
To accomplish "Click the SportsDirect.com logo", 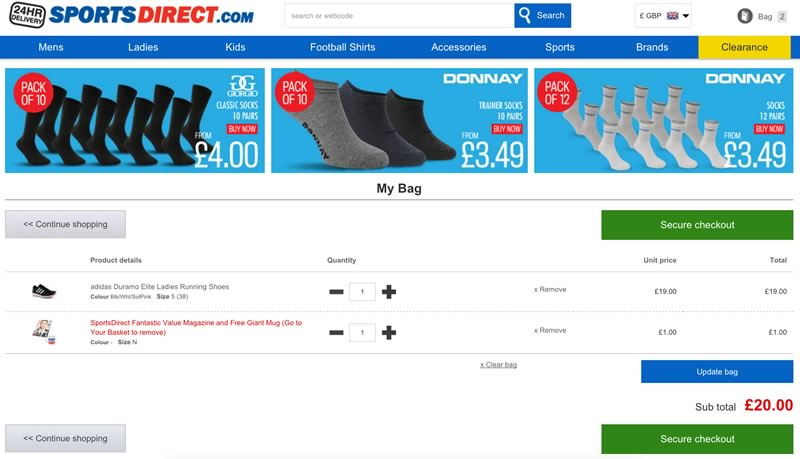I will (132, 14).
